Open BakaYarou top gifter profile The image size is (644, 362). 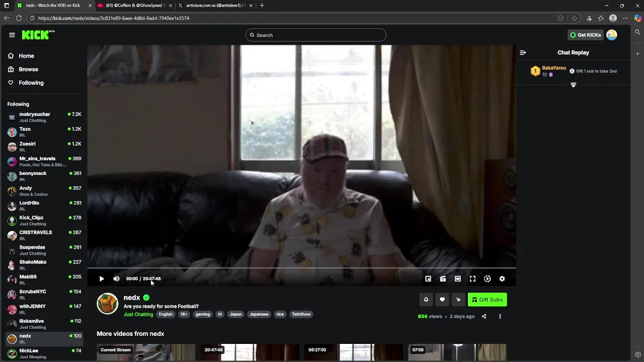(548, 71)
